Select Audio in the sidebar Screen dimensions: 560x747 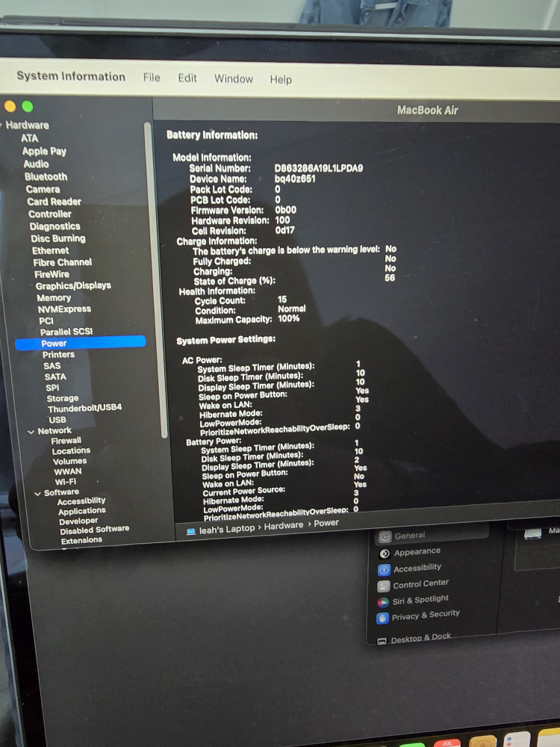[x=36, y=164]
